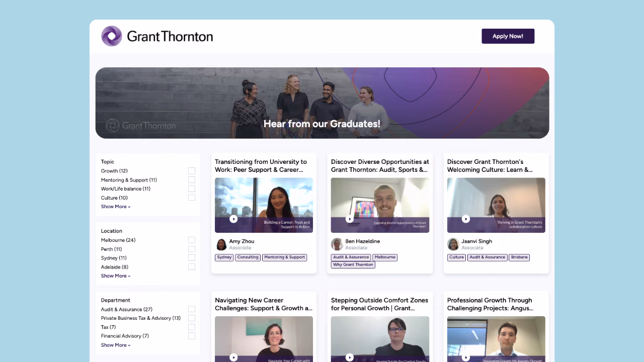
Task: Check the Culture (10) topic filter
Action: [x=192, y=198]
